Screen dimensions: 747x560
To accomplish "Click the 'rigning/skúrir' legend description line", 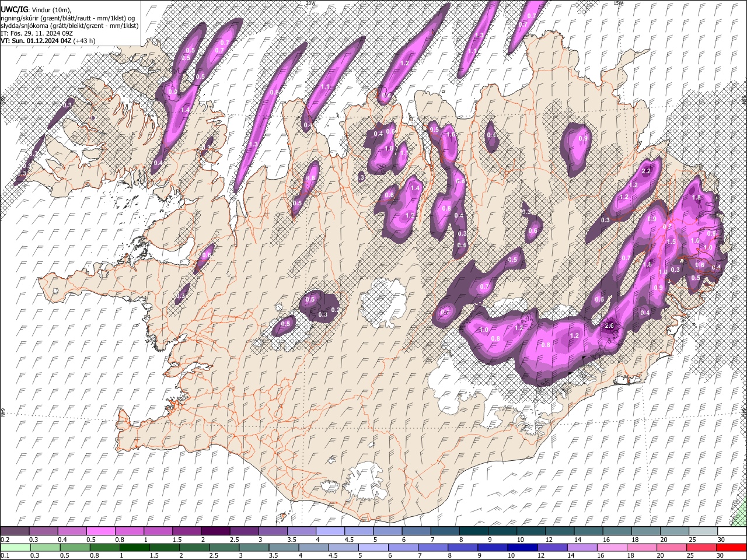I will 69,17.
